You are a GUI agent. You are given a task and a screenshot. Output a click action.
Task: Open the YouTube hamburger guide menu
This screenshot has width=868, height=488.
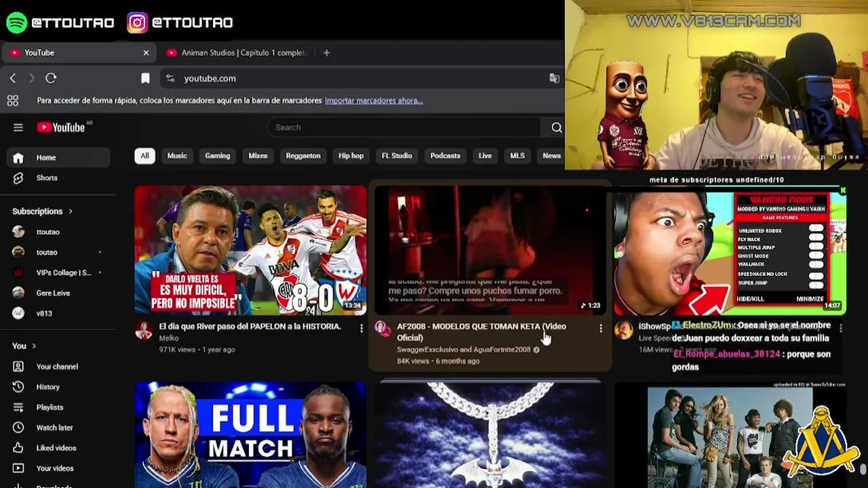tap(18, 127)
